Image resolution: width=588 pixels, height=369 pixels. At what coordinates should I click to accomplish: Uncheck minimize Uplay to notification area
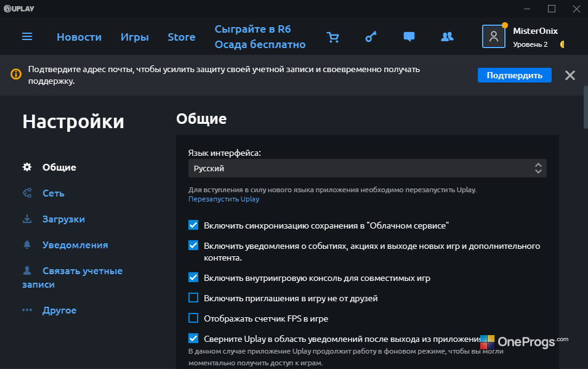193,338
